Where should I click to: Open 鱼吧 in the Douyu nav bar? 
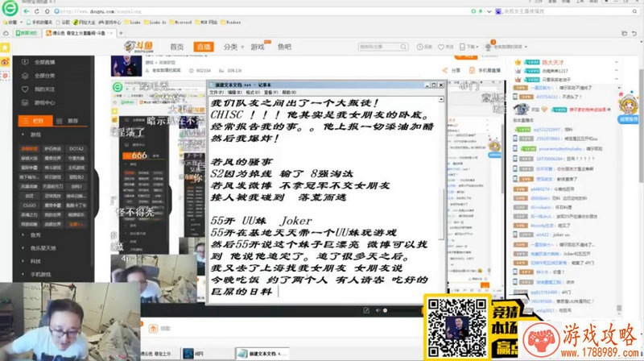pyautogui.click(x=284, y=47)
